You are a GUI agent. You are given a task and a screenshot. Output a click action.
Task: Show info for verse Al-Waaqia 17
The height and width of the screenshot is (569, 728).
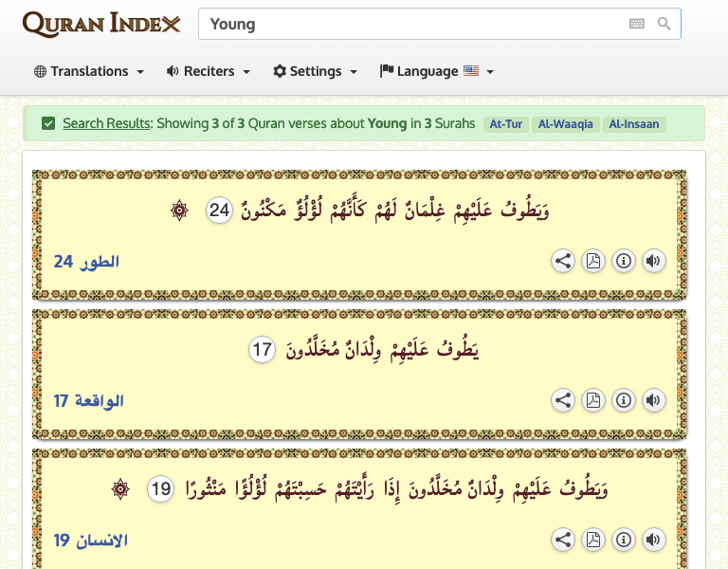pos(624,400)
